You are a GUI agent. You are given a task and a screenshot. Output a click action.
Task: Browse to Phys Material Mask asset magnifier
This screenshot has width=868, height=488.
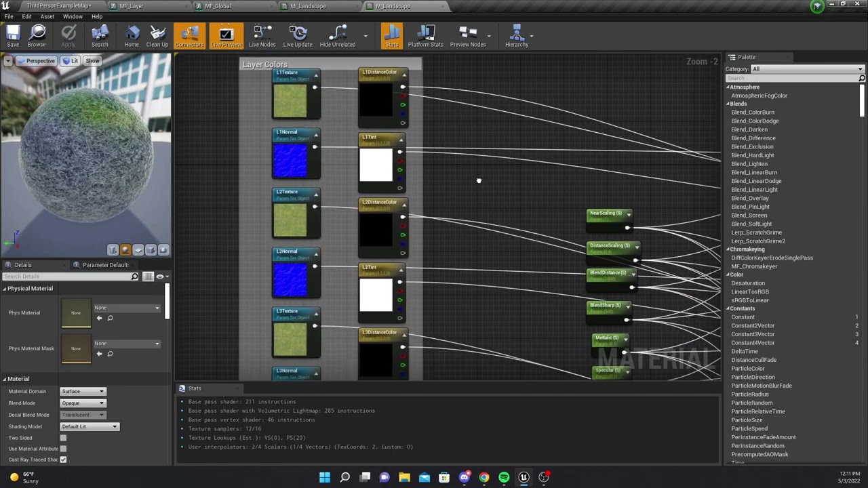[x=110, y=354]
